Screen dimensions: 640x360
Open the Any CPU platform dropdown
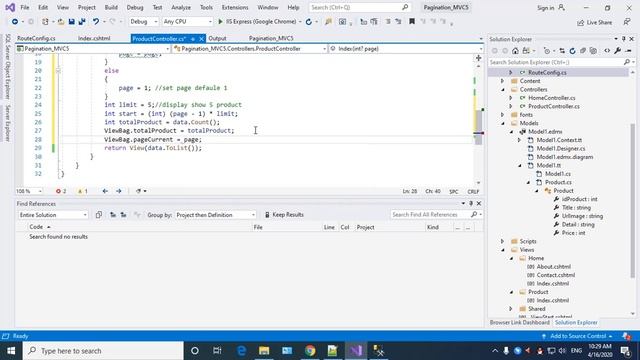pos(187,22)
